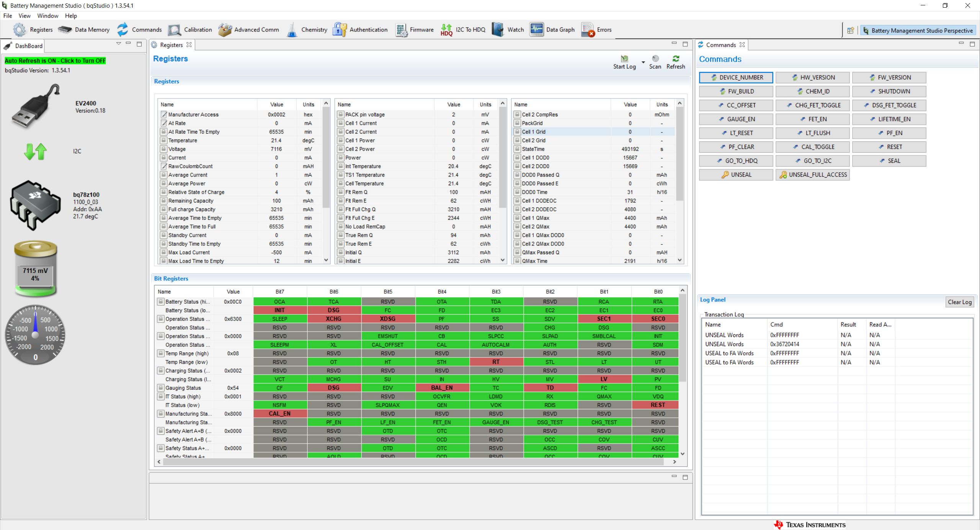Toggle log checkbox for Voltage row

[163, 149]
